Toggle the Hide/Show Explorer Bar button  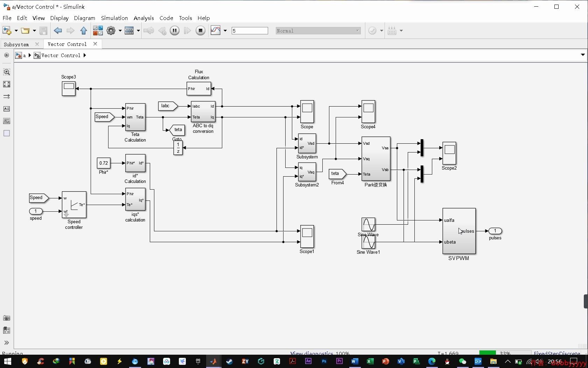click(7, 55)
